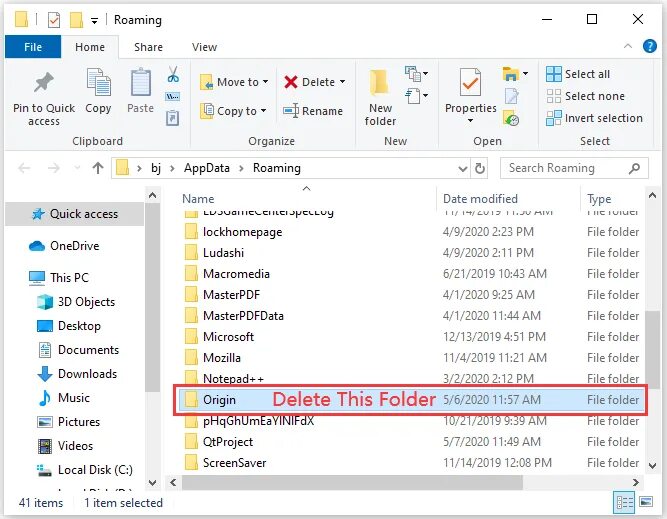This screenshot has width=667, height=519.
Task: Collapse the ribbon with the chevron
Action: pyautogui.click(x=627, y=46)
